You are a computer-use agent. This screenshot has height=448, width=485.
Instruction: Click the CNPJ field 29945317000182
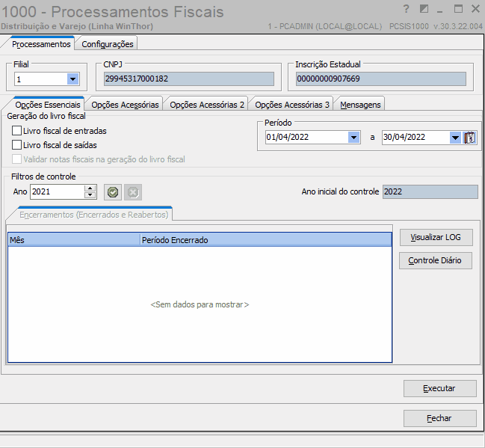click(188, 79)
